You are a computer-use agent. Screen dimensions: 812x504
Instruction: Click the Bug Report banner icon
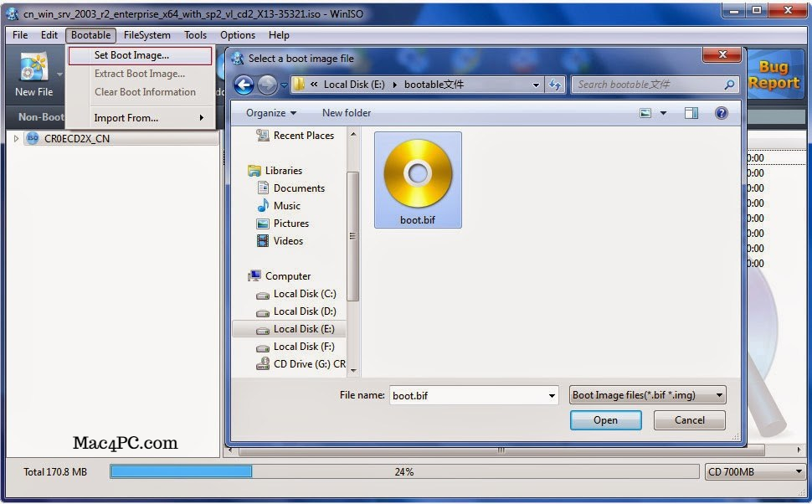pos(773,75)
